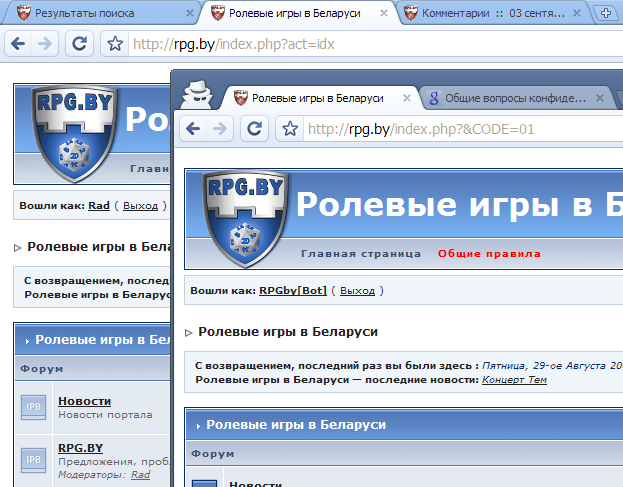Open the red Общие правила link
The height and width of the screenshot is (487, 623).
(x=489, y=253)
